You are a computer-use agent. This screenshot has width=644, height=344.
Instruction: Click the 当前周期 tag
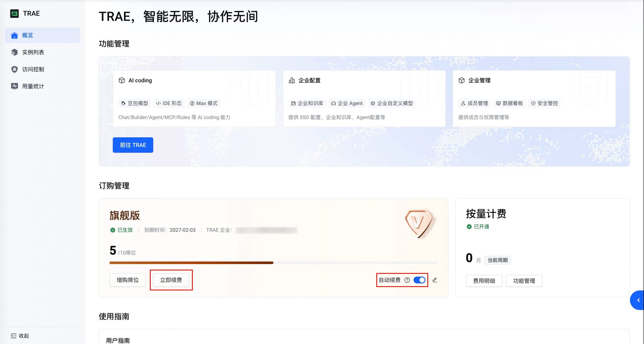click(498, 260)
